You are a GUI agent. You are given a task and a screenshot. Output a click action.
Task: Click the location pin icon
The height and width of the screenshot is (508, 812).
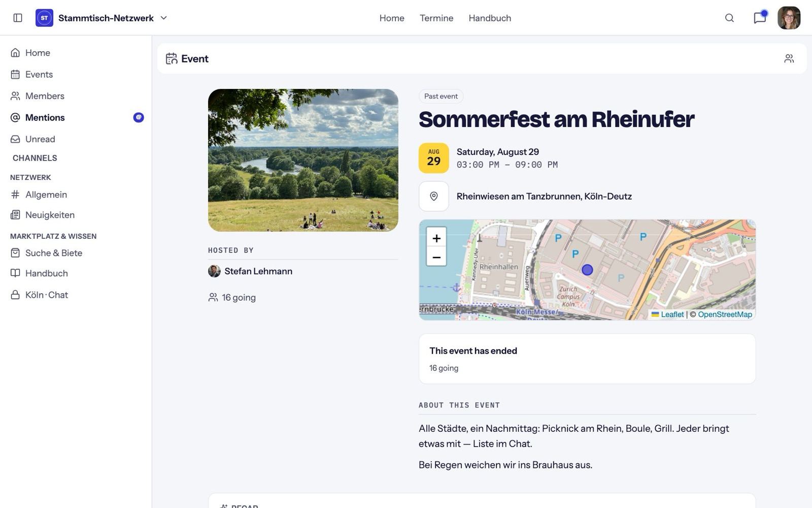click(x=434, y=196)
